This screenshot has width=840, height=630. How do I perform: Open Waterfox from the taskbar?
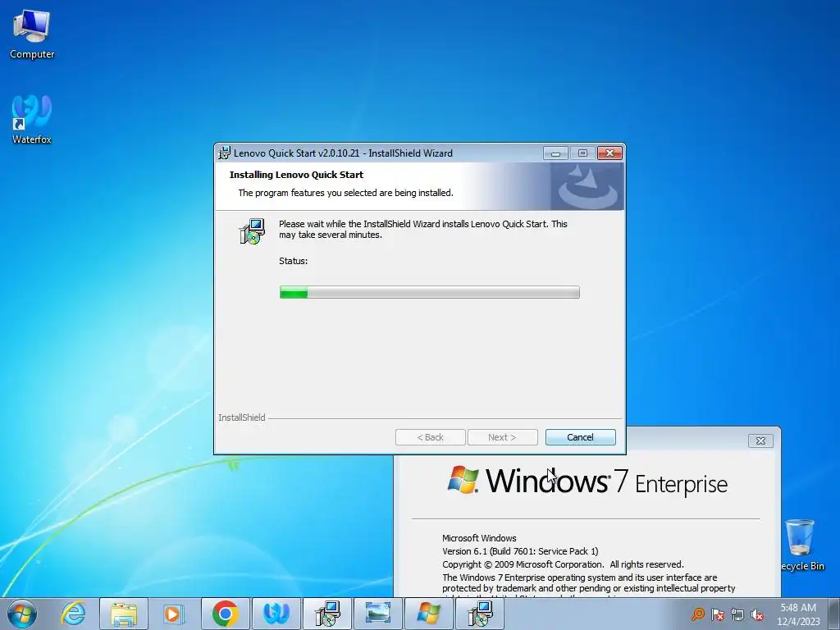(x=276, y=614)
